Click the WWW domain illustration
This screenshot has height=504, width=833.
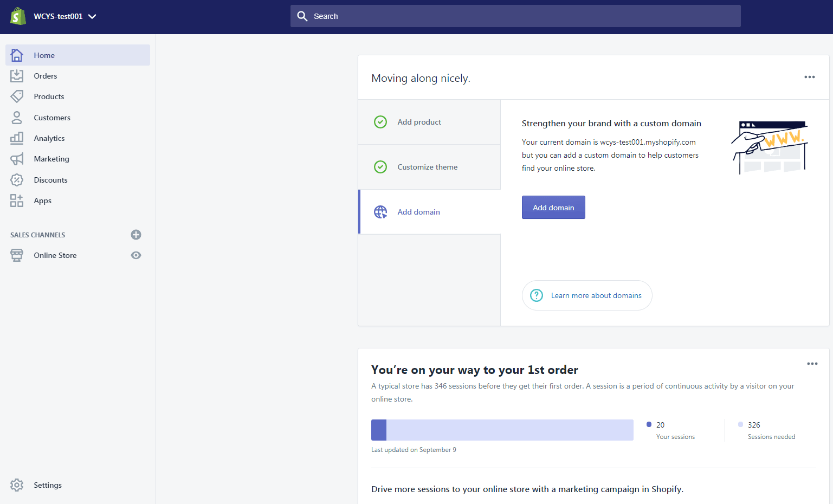click(x=770, y=147)
